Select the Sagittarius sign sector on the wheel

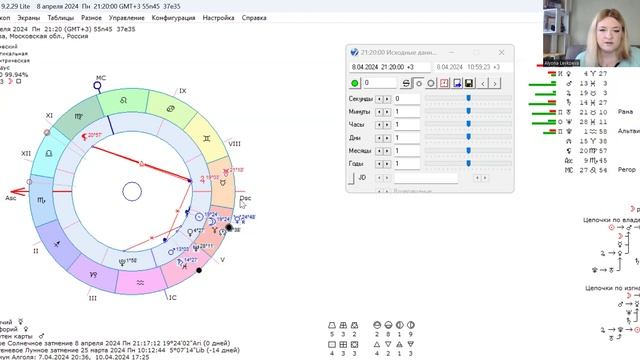(x=57, y=244)
